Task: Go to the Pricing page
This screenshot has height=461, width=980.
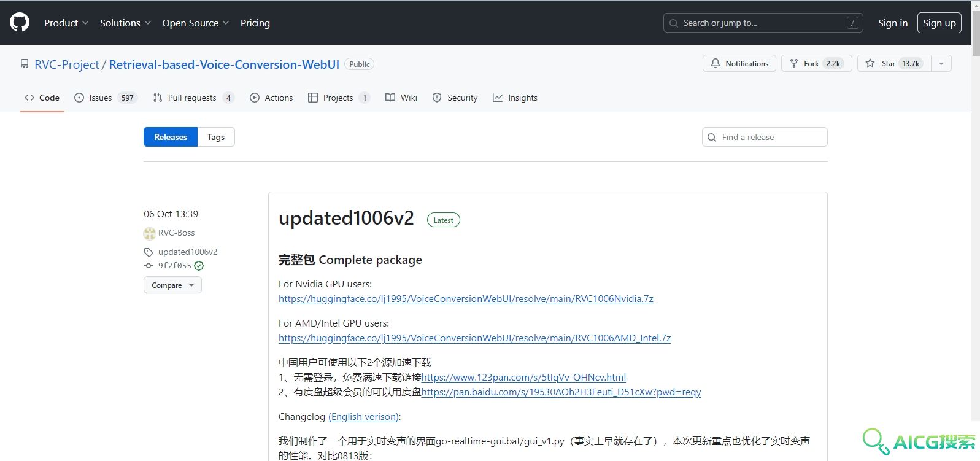Action: coord(255,23)
